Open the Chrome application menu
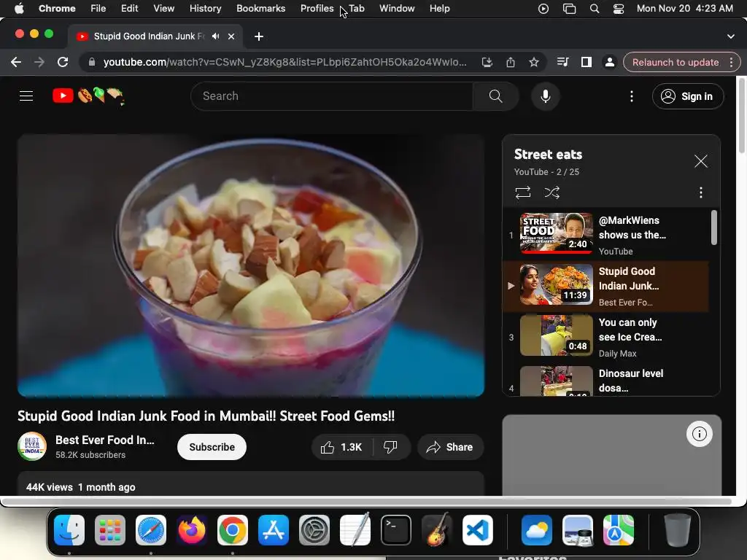This screenshot has width=747, height=560. 57,9
